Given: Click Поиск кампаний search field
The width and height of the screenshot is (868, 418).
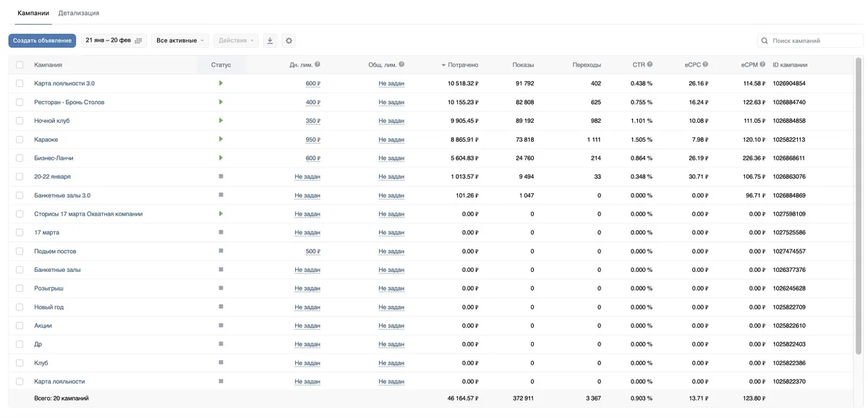Looking at the screenshot, I should pyautogui.click(x=810, y=40).
